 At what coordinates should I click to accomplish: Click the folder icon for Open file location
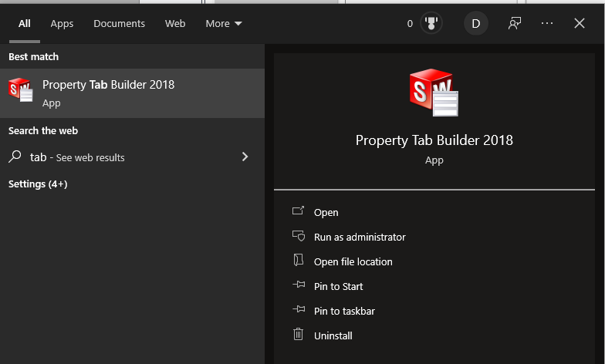pos(298,260)
